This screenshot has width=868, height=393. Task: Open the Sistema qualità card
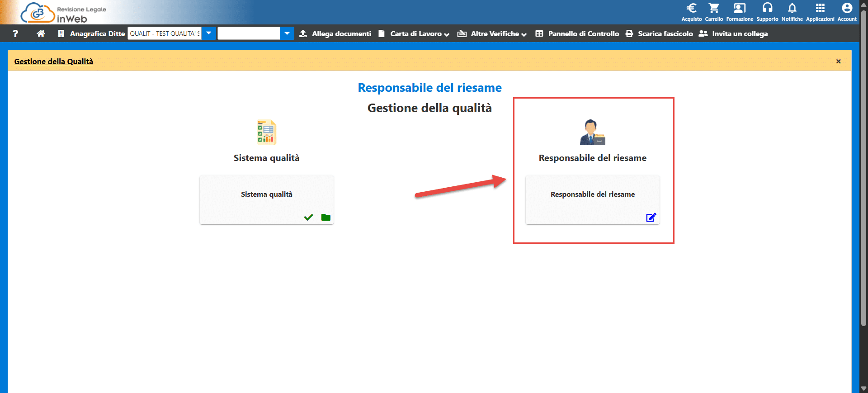pos(267,199)
